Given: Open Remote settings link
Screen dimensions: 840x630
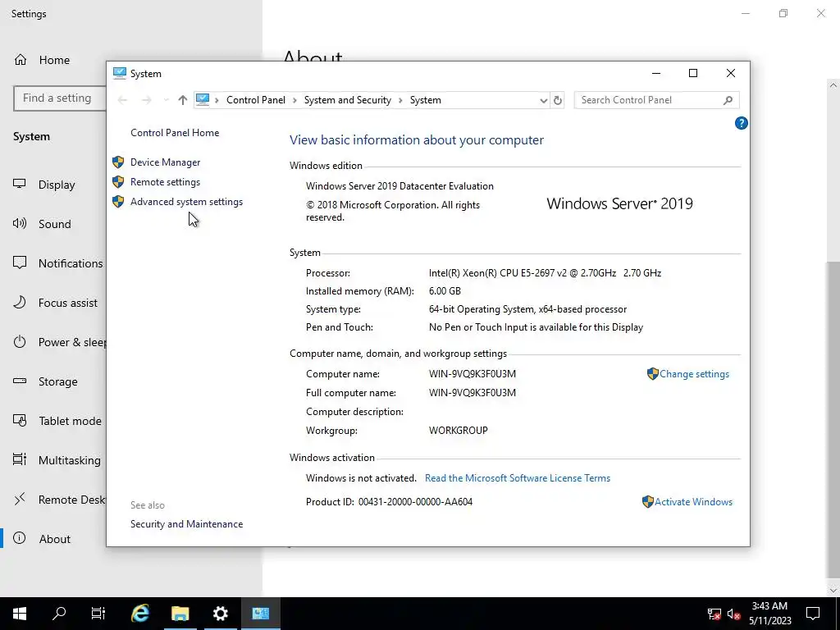Looking at the screenshot, I should coord(165,182).
